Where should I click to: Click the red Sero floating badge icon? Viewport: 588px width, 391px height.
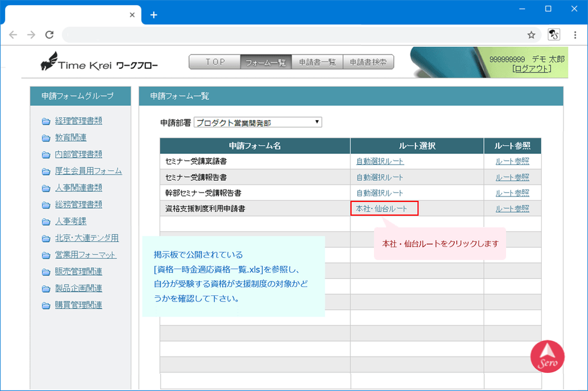click(x=547, y=356)
